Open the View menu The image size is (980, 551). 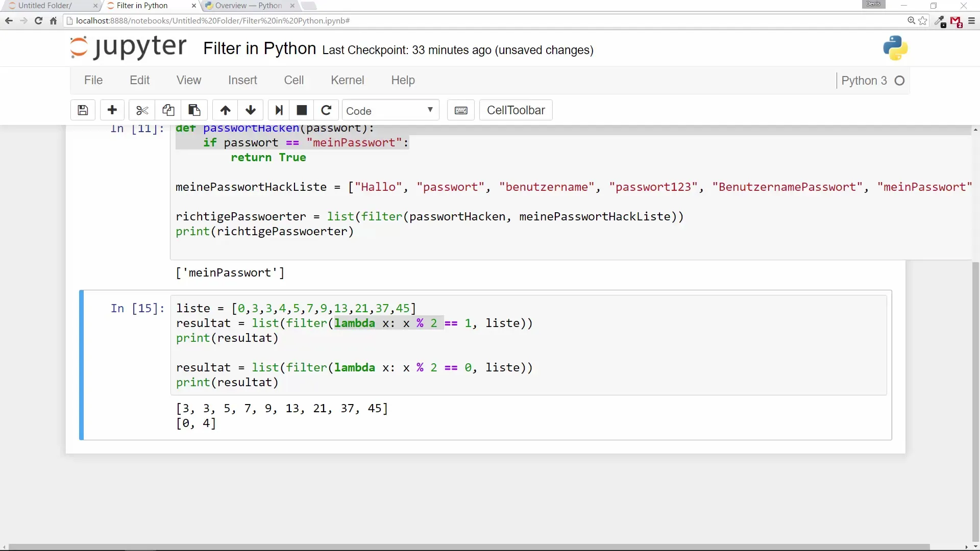(x=189, y=80)
